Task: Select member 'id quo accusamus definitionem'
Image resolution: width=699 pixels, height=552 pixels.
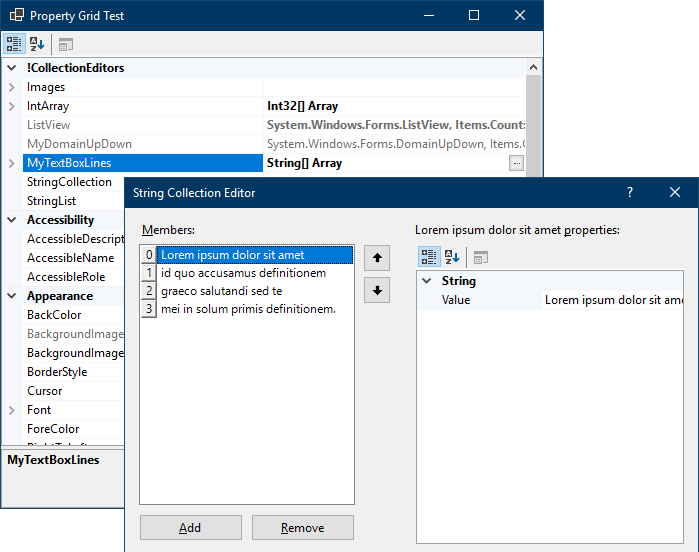Action: [255, 273]
